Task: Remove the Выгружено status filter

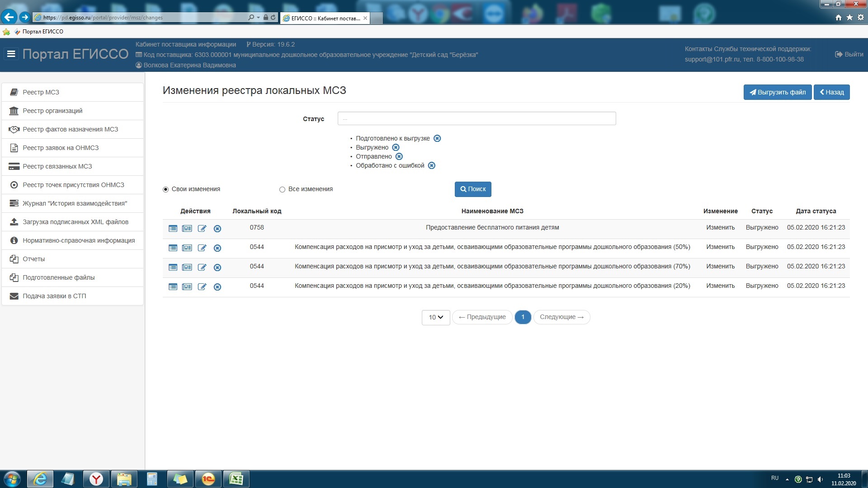Action: (396, 147)
